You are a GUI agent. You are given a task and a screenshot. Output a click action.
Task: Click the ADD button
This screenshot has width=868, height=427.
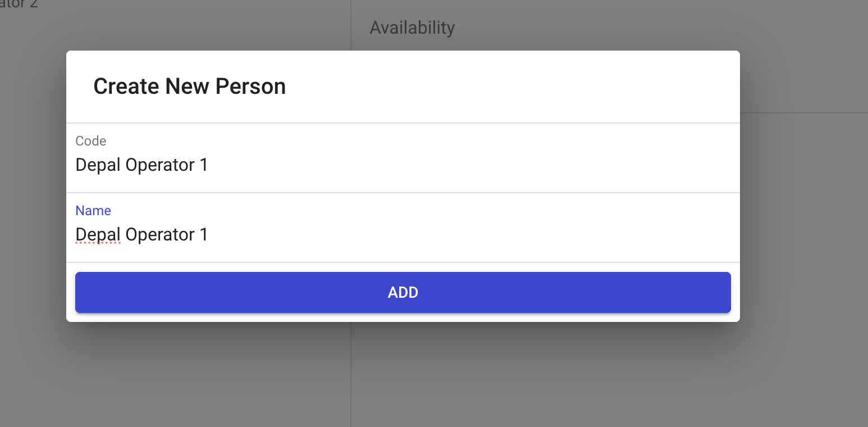[x=403, y=292]
